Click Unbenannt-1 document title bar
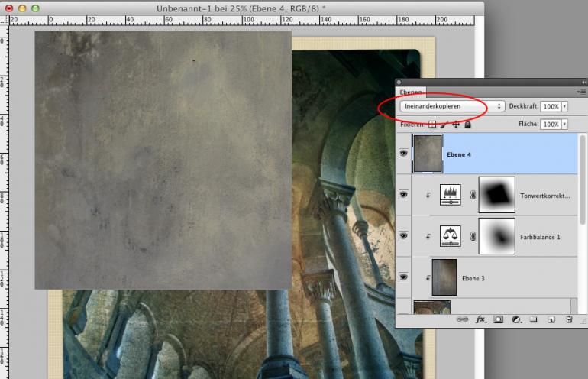This screenshot has height=379, width=588. tap(241, 8)
